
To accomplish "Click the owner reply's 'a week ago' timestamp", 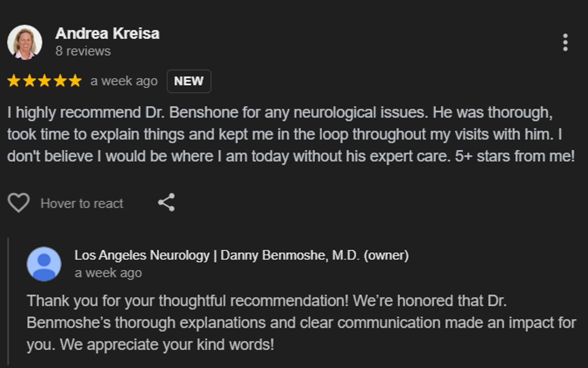I will (108, 273).
